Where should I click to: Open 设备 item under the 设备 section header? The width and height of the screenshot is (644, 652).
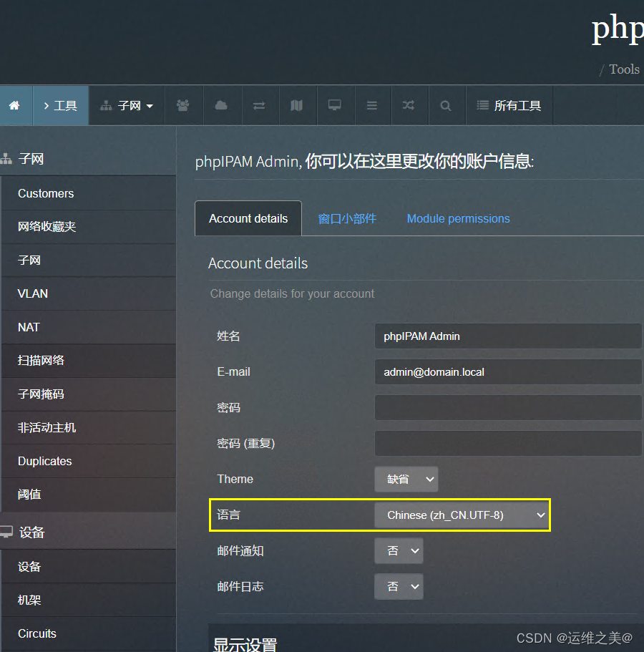point(89,567)
